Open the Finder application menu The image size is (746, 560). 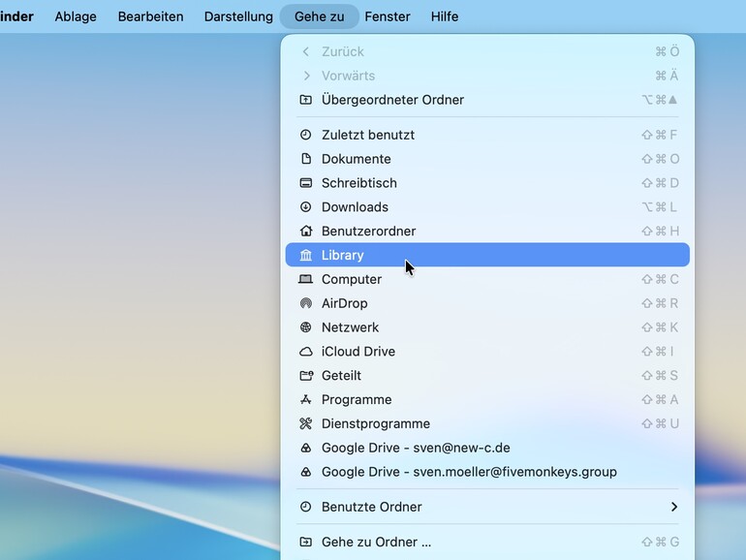point(16,16)
